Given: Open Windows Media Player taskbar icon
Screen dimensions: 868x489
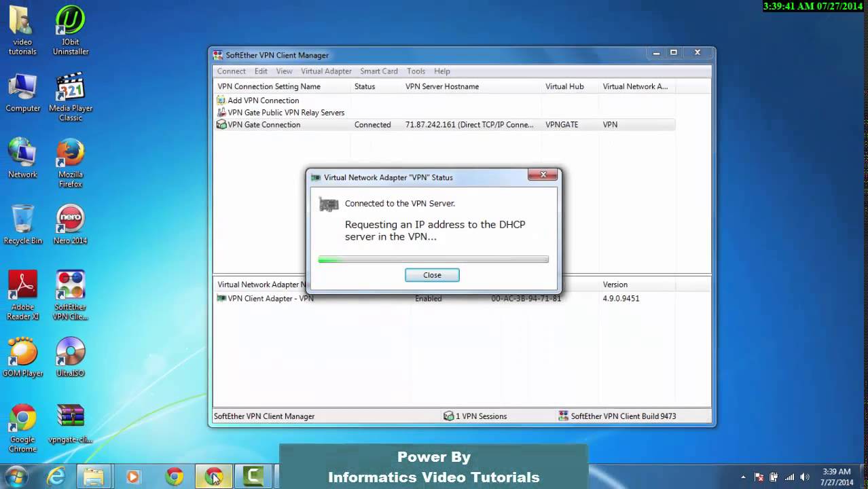Looking at the screenshot, I should coord(133,477).
